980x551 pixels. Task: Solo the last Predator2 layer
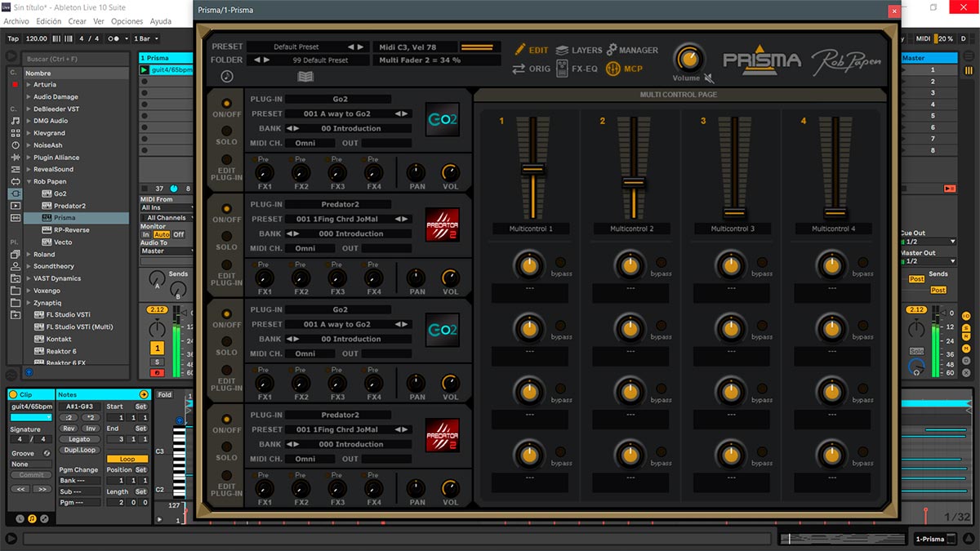[x=225, y=447]
